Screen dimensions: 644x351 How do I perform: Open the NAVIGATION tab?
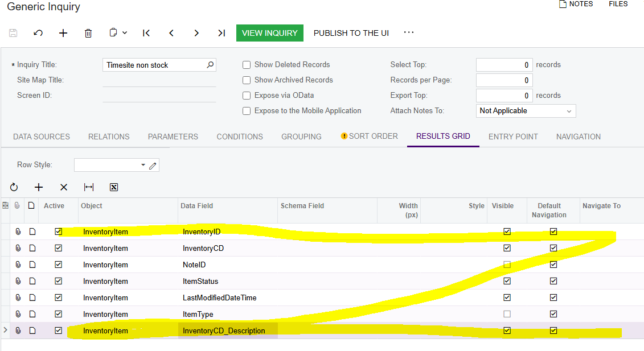click(x=579, y=137)
